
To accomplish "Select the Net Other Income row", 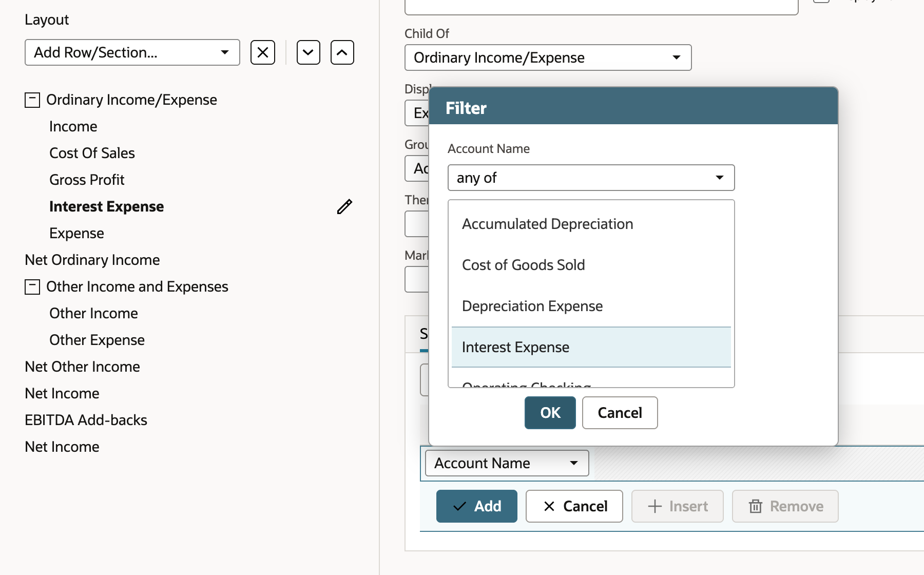I will coord(82,367).
